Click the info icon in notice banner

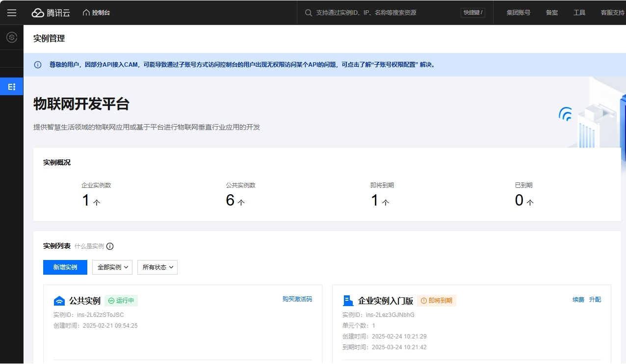pyautogui.click(x=38, y=65)
